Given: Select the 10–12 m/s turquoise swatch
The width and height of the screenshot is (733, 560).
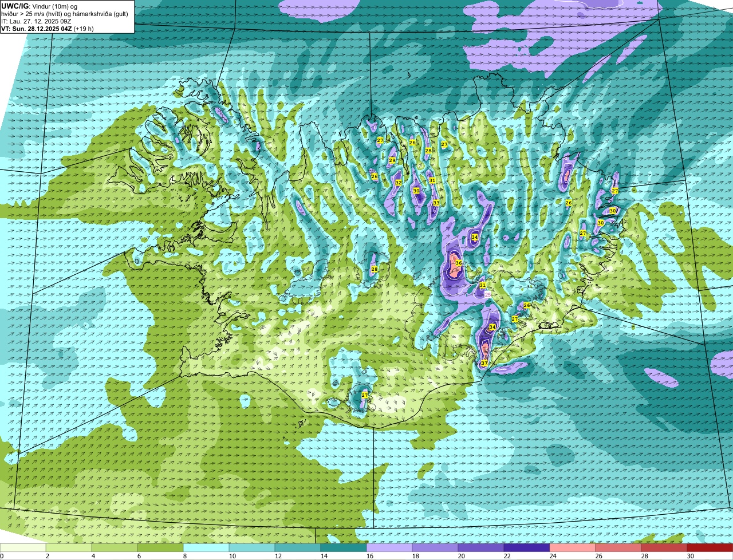Looking at the screenshot, I should [x=252, y=548].
